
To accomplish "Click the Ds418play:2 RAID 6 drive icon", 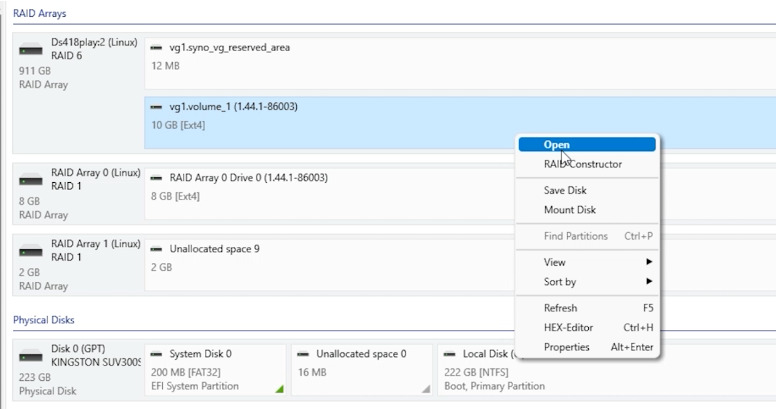I will pyautogui.click(x=31, y=50).
